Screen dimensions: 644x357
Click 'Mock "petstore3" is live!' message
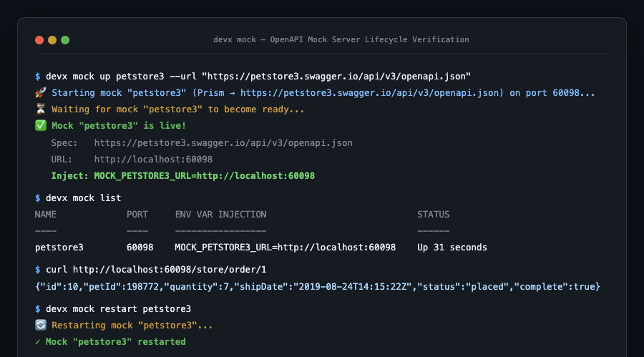pyautogui.click(x=119, y=126)
